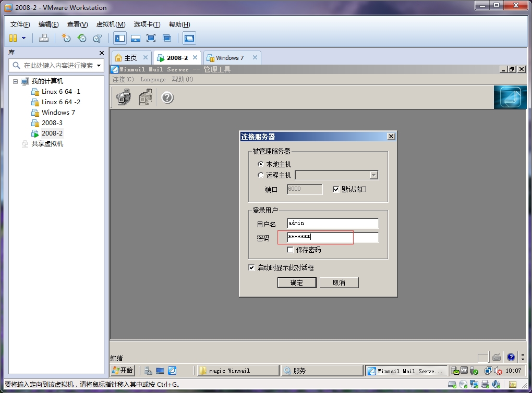Click the VMware pause/suspend VM icon
532x393 pixels.
click(x=13, y=38)
